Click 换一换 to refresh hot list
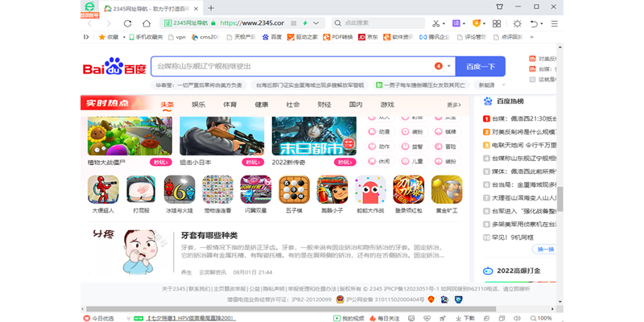 [x=546, y=249]
